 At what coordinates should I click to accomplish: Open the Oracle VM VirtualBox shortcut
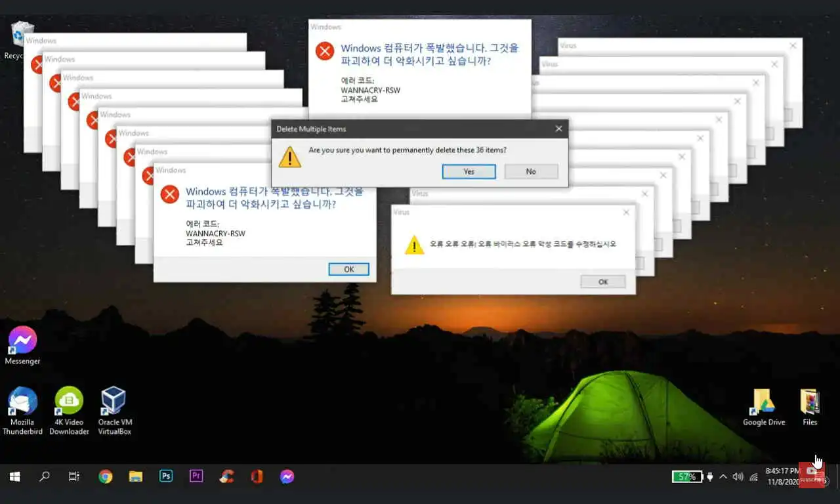pyautogui.click(x=114, y=411)
